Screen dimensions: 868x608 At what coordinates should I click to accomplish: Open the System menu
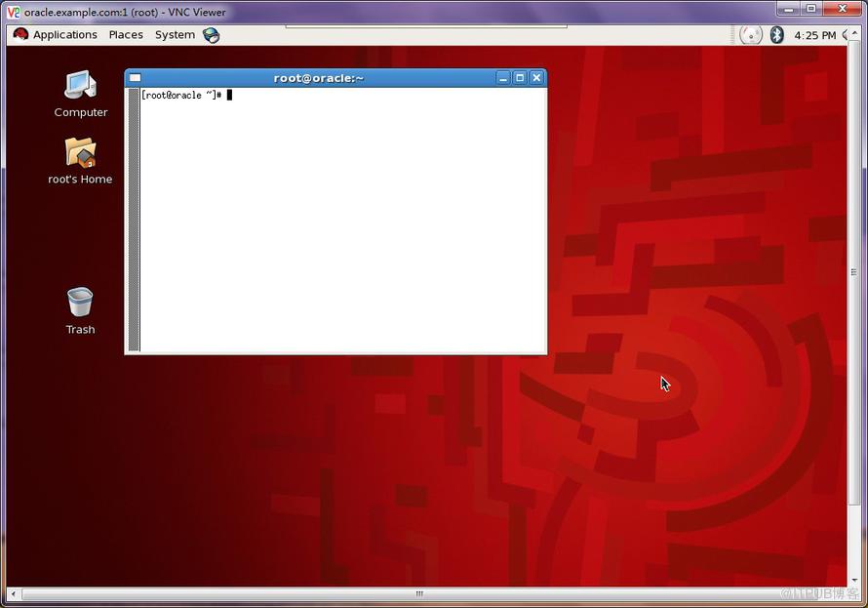pos(175,35)
